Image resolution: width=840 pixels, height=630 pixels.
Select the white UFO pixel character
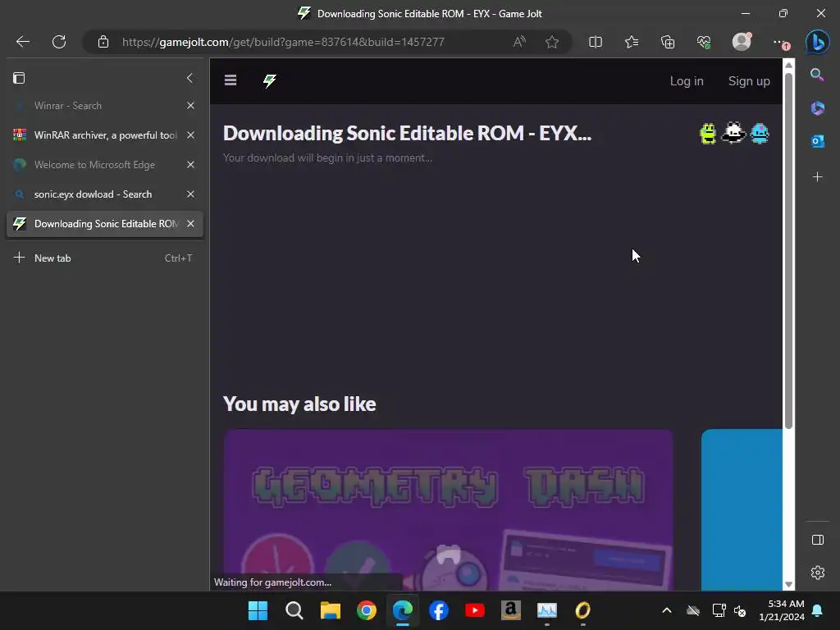[733, 133]
